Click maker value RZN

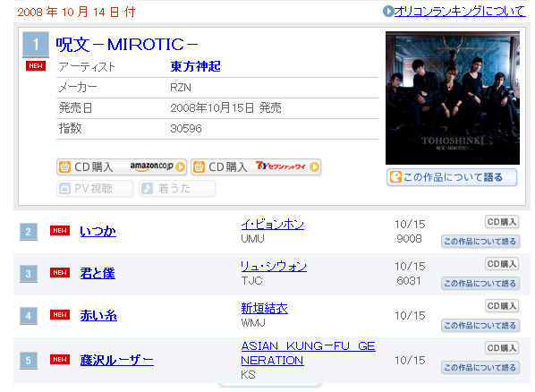(181, 88)
